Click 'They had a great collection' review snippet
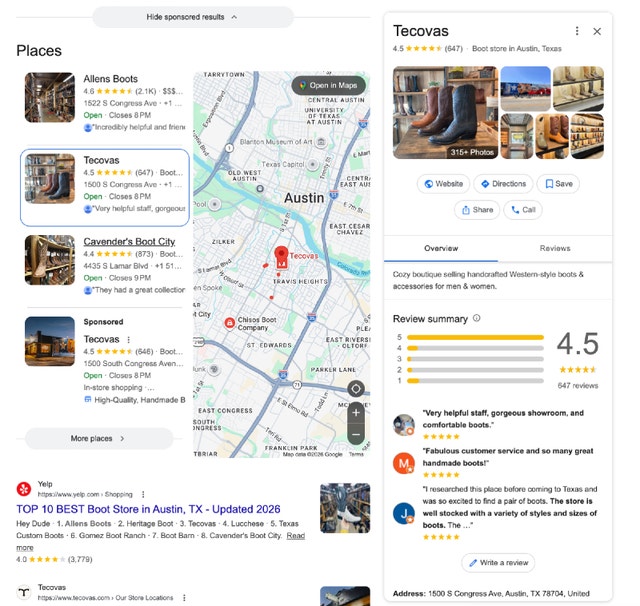 tap(134, 290)
